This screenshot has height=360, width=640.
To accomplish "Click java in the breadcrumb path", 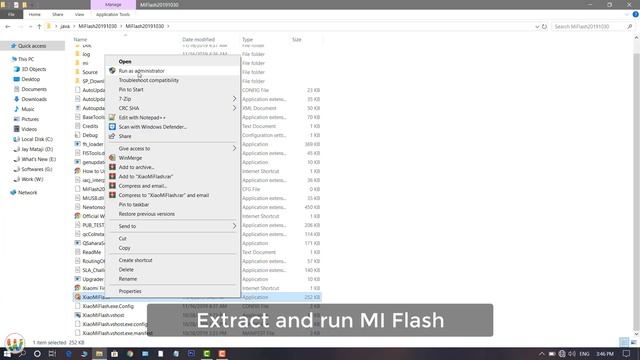I will click(65, 27).
